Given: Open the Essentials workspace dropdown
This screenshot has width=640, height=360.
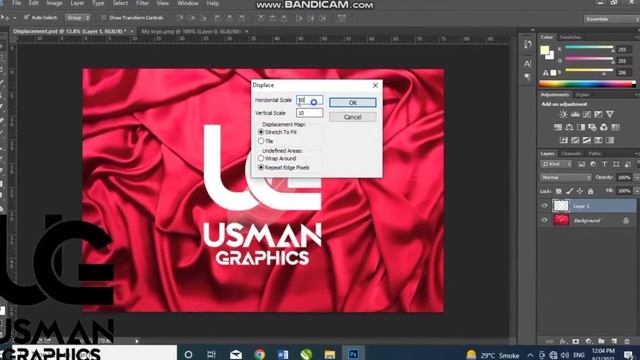Looking at the screenshot, I should (x=611, y=19).
